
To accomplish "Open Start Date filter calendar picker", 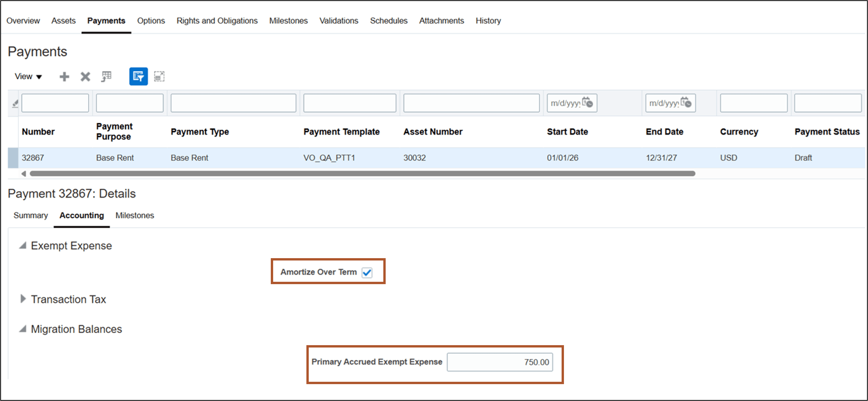I will 587,102.
